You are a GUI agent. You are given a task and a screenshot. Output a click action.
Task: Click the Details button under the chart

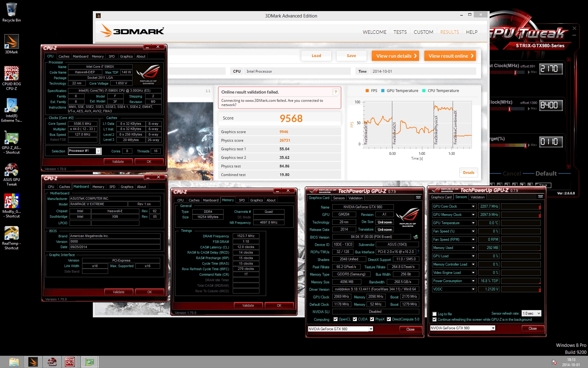[468, 173]
